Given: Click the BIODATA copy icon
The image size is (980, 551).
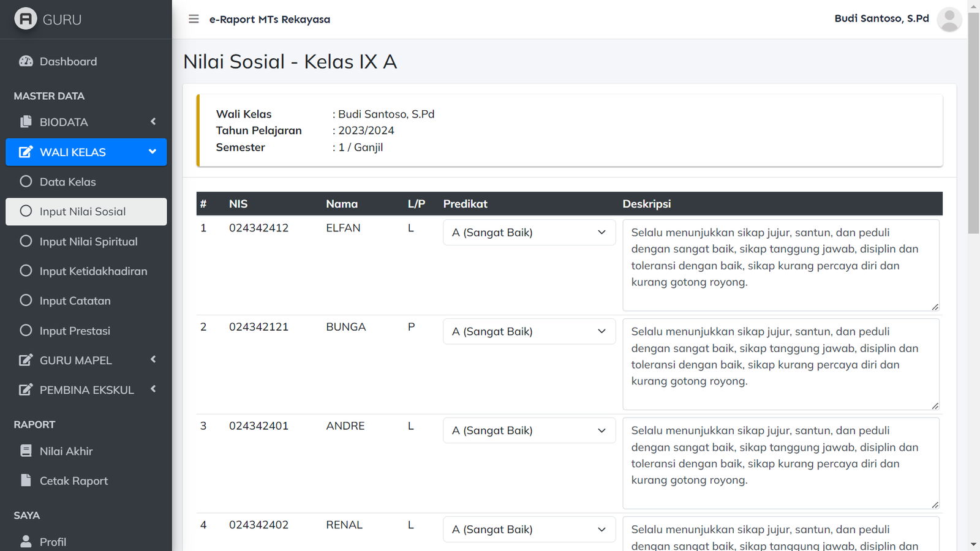Looking at the screenshot, I should (26, 122).
